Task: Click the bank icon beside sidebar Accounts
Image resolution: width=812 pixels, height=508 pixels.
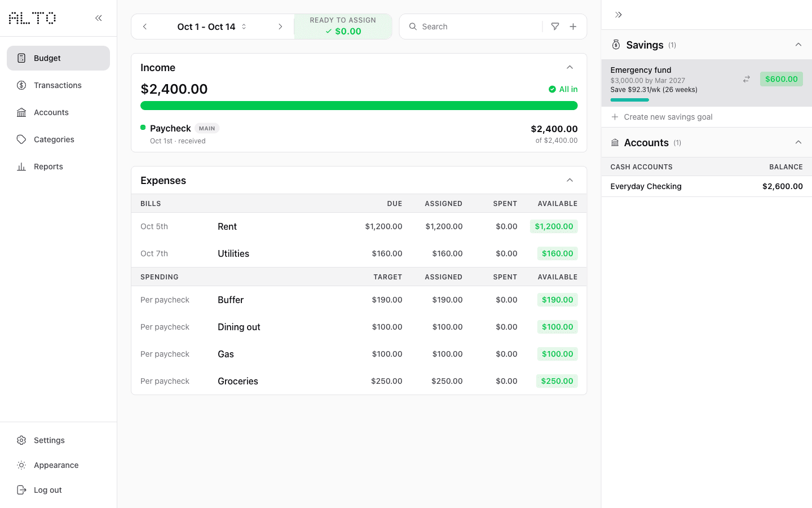Action: [x=21, y=112]
